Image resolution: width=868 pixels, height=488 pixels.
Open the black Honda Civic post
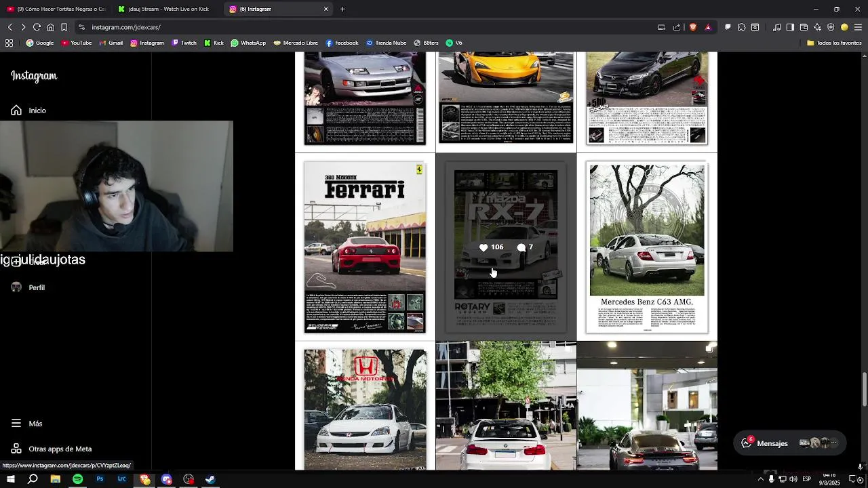pos(647,102)
